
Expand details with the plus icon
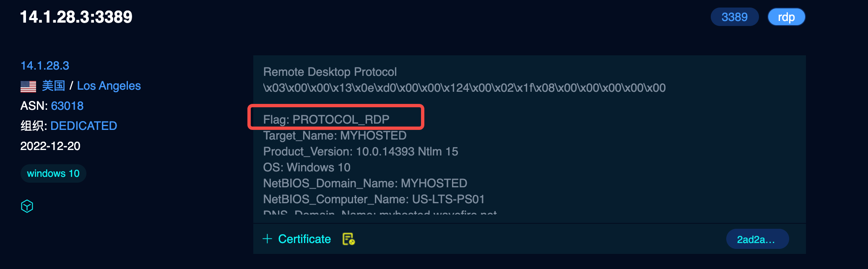[267, 239]
